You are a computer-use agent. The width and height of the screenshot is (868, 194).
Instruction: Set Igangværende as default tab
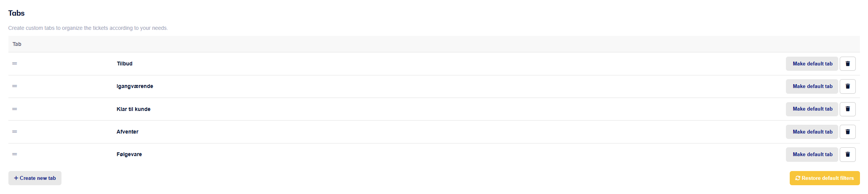point(812,86)
